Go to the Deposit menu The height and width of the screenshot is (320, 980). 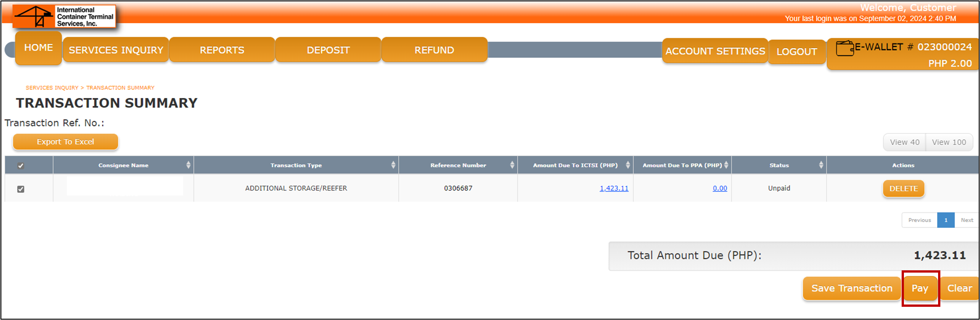pyautogui.click(x=328, y=50)
